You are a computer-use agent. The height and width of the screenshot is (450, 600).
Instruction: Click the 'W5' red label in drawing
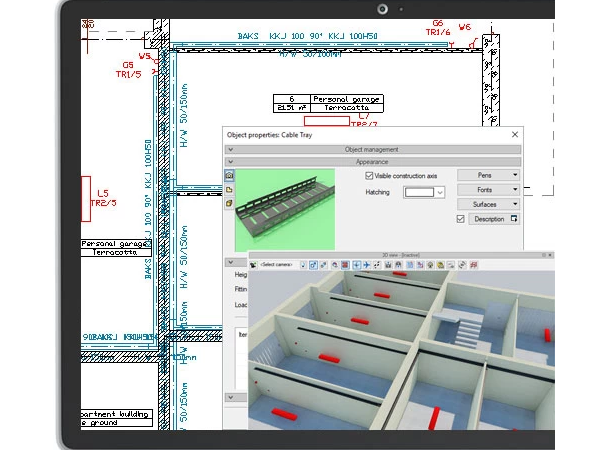click(x=145, y=56)
